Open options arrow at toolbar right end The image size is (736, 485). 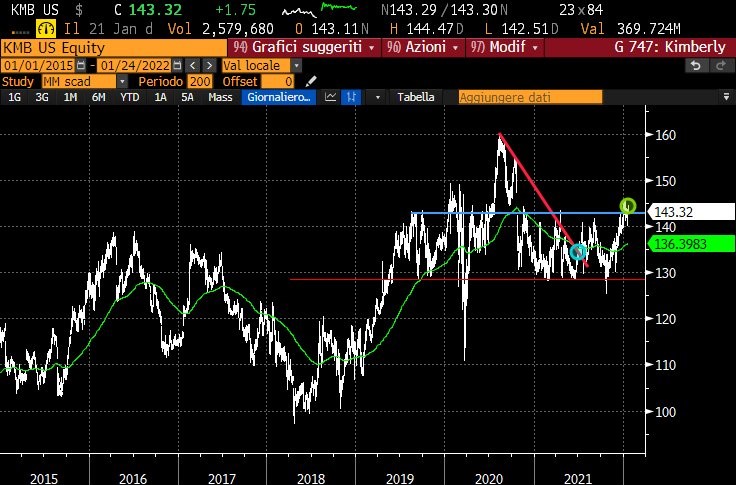tap(726, 97)
